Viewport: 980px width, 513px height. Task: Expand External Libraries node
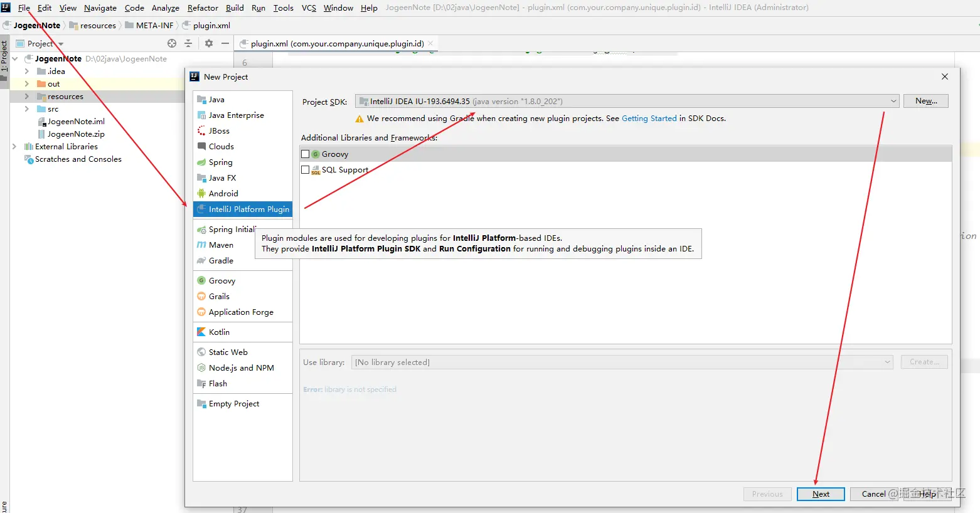(14, 147)
